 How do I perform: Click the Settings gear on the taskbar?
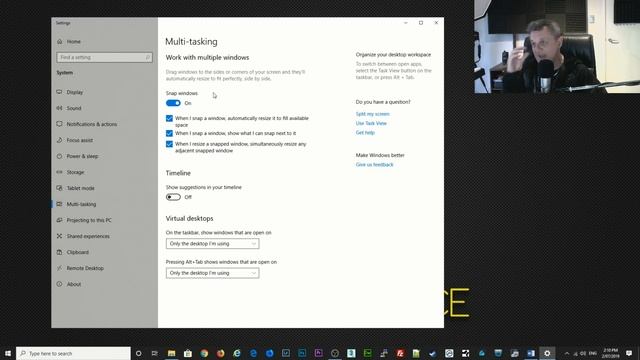click(x=547, y=353)
